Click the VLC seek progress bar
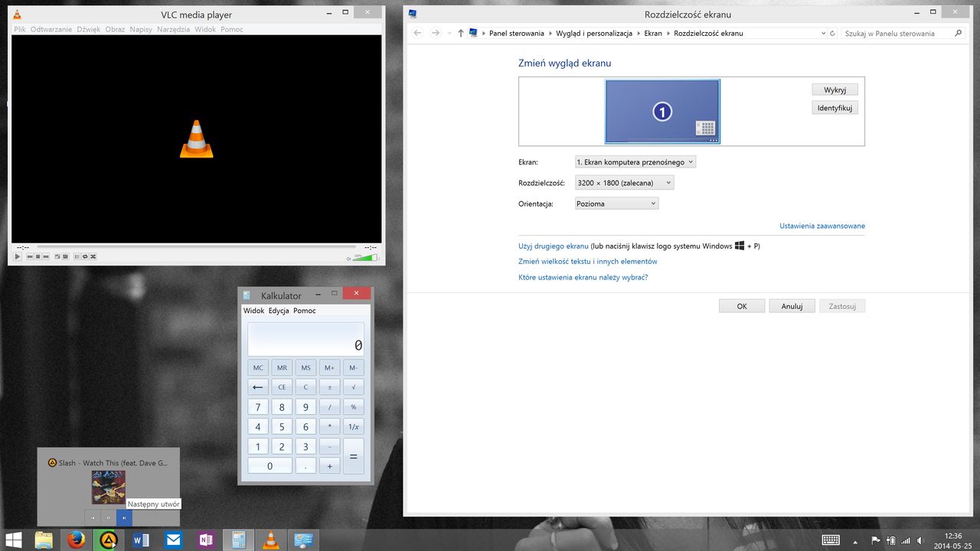Viewport: 980px width, 551px height. [196, 247]
